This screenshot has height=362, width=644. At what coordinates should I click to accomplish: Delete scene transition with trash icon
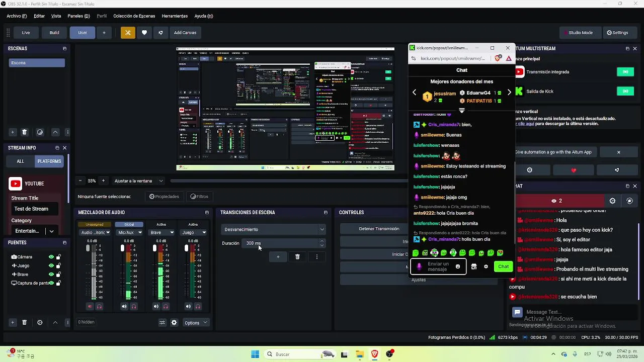(x=297, y=257)
